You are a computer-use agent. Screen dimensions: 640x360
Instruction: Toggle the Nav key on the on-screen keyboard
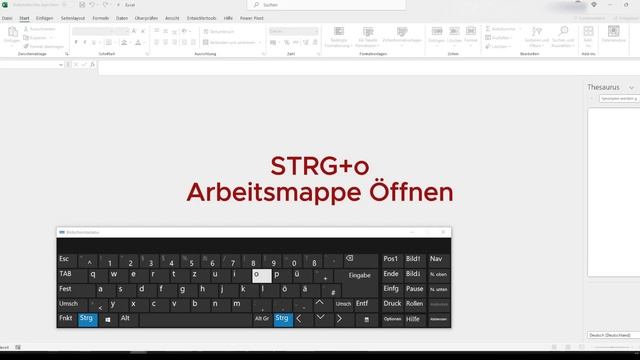[x=438, y=260]
